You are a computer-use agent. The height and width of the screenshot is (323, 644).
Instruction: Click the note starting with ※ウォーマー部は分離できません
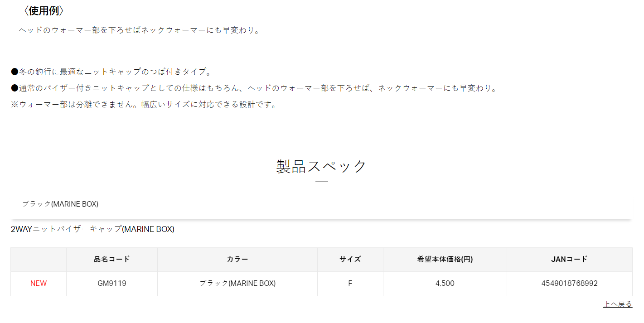coord(144,105)
